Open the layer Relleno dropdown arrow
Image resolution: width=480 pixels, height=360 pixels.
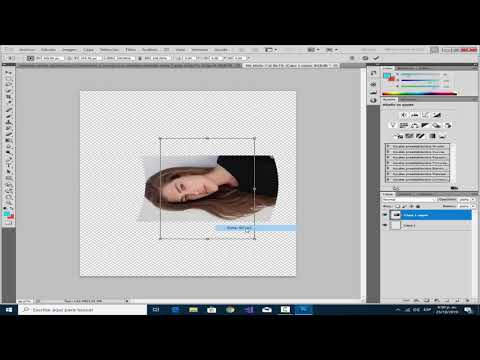pos(473,206)
